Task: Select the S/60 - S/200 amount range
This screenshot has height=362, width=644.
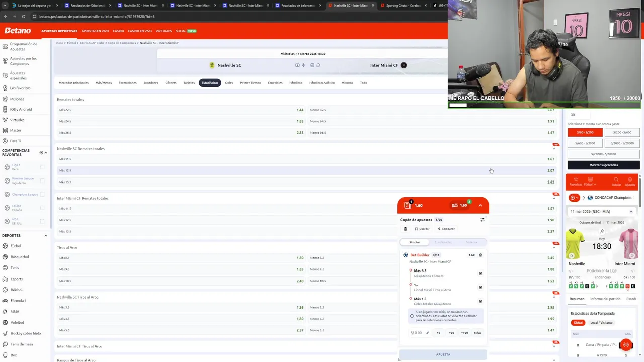Action: (585, 132)
